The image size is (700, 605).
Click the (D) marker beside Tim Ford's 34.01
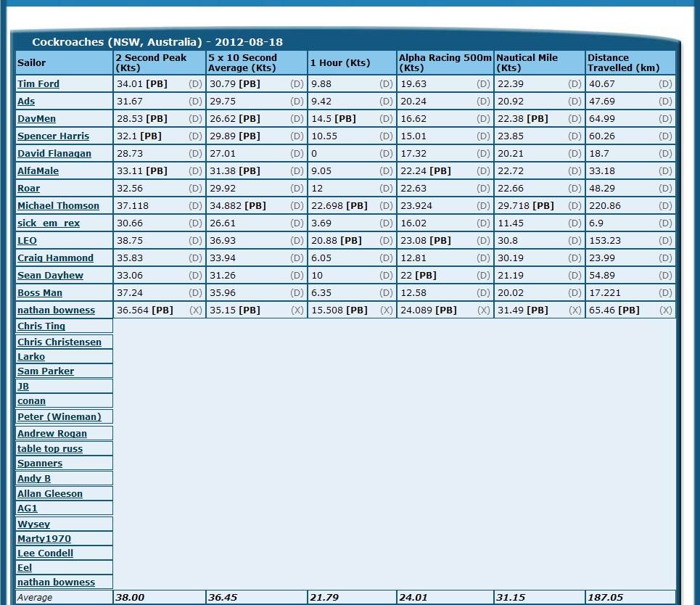click(195, 84)
